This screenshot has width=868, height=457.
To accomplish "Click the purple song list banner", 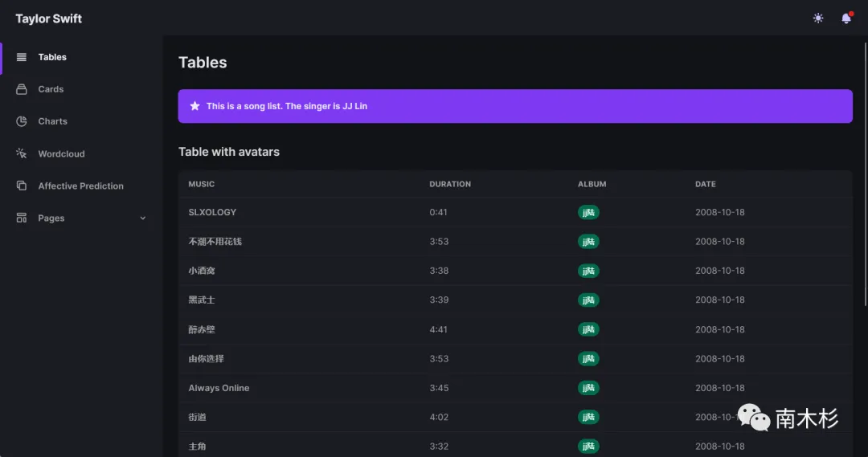I will click(514, 106).
